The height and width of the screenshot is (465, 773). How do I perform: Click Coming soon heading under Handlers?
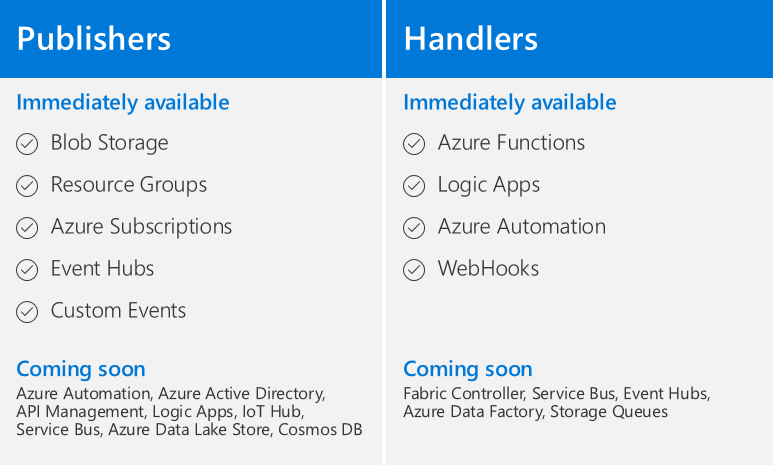(x=468, y=369)
